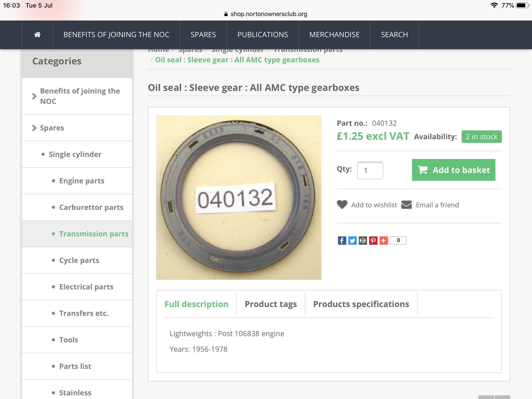Tap the Wi-Fi status icon
Screen dimensions: 532x399
coord(494,5)
